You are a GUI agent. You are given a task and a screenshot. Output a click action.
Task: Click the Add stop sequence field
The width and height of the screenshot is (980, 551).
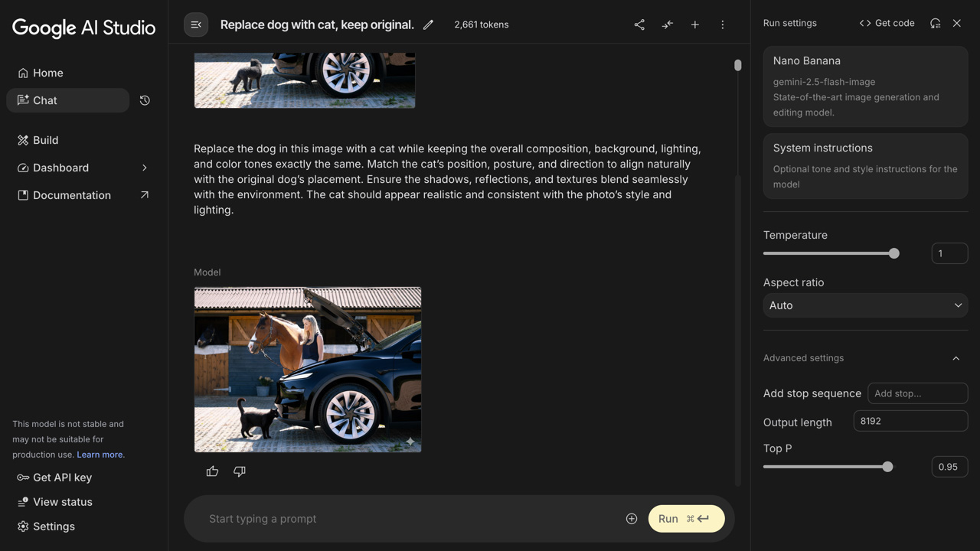(x=917, y=393)
